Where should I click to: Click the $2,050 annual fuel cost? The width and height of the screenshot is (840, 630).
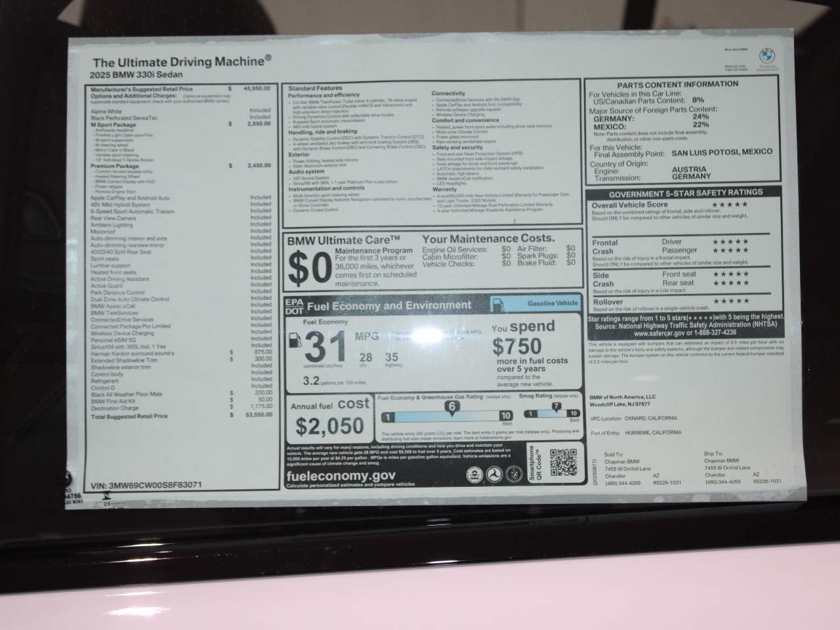pyautogui.click(x=329, y=427)
